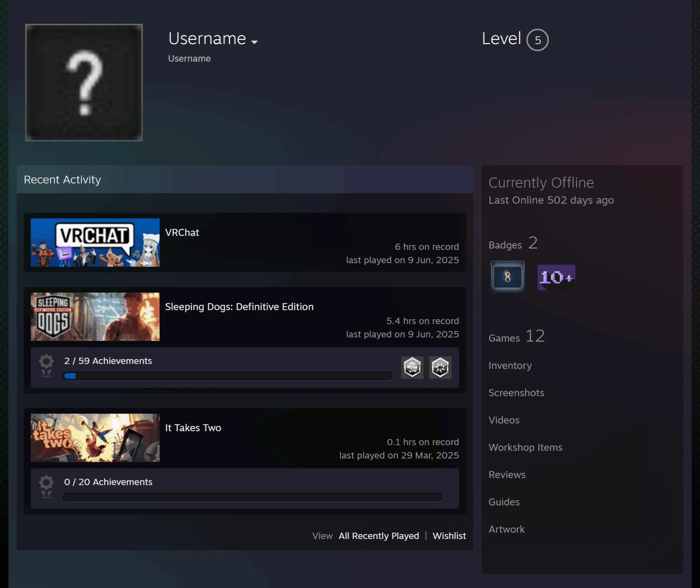Open the Inventory link
Screen dimensions: 700x588
(510, 366)
